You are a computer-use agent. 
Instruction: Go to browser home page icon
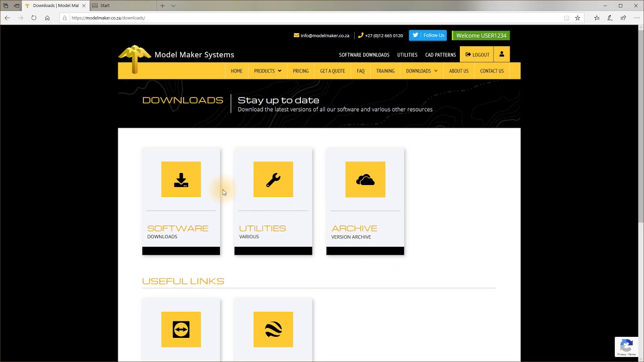click(x=47, y=18)
